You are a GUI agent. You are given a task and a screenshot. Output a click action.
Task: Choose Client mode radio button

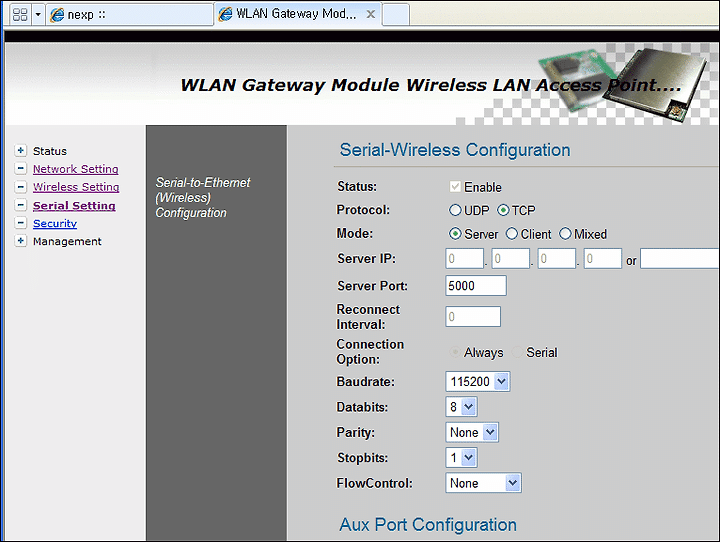pyautogui.click(x=512, y=233)
